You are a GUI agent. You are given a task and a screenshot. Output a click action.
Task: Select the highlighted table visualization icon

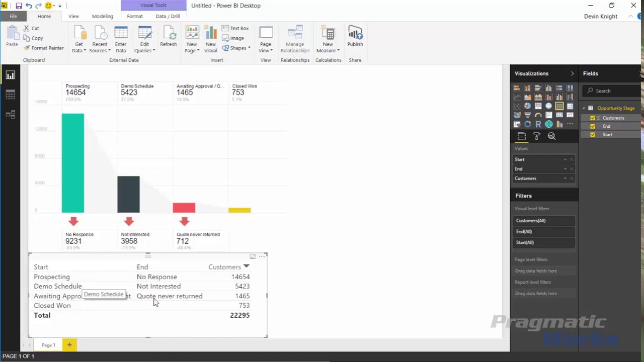pos(559,106)
